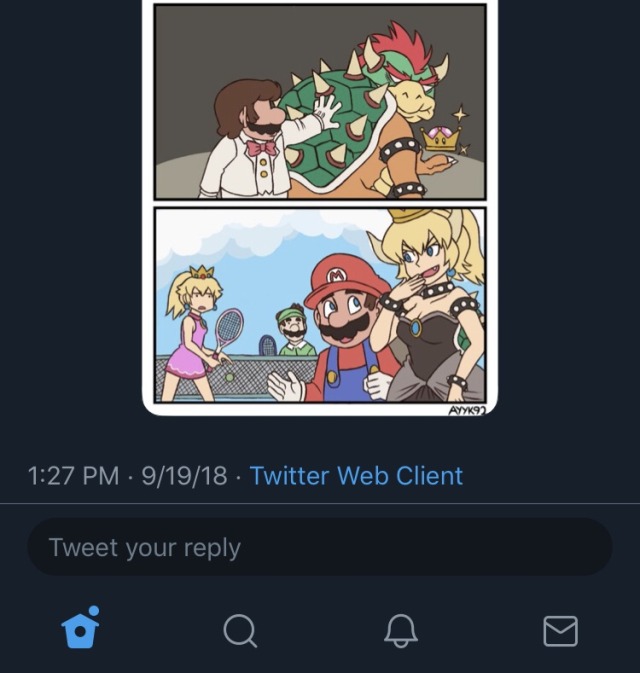Tap Luigi behind the tennis net
640x673 pixels.
click(x=294, y=330)
